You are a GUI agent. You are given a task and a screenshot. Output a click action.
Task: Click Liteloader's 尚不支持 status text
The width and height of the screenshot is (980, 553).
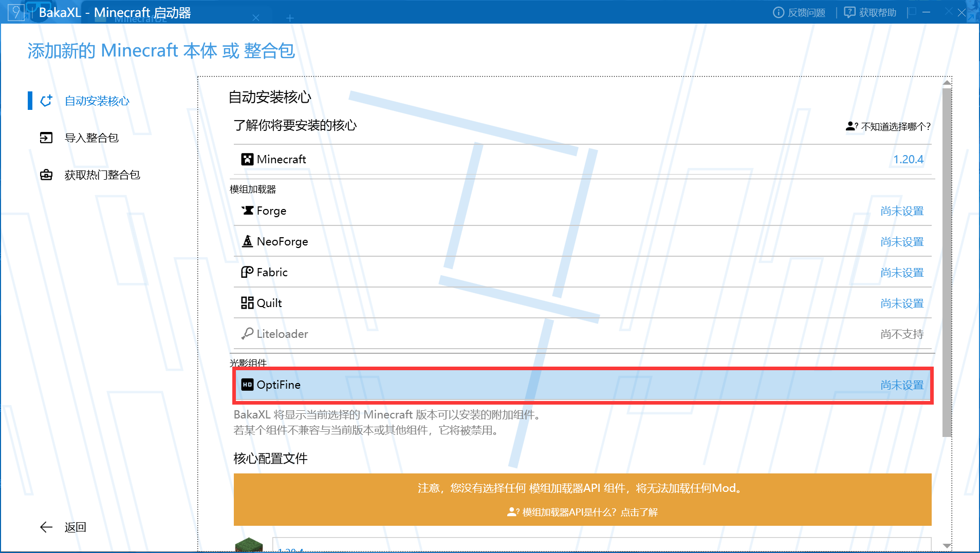(902, 334)
